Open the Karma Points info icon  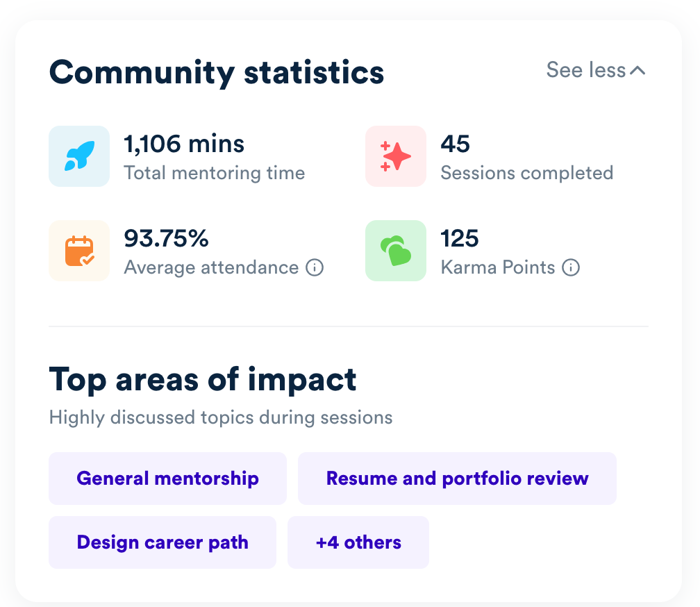coord(571,268)
